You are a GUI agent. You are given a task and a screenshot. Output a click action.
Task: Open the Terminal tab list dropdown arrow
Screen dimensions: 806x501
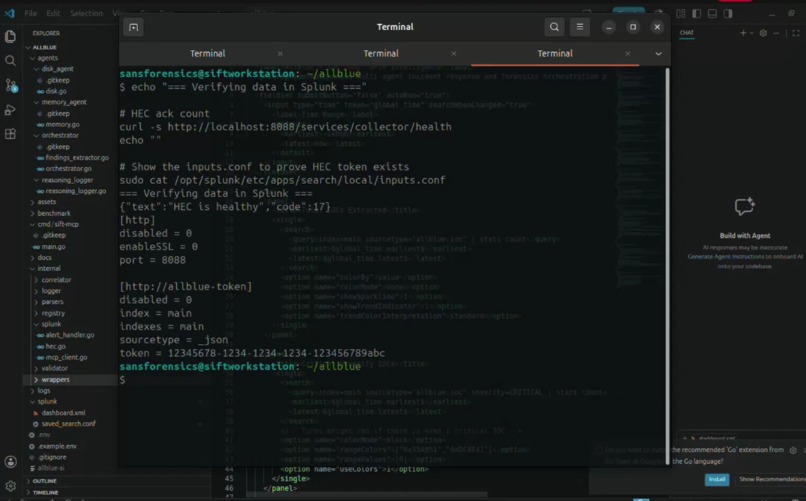point(658,53)
